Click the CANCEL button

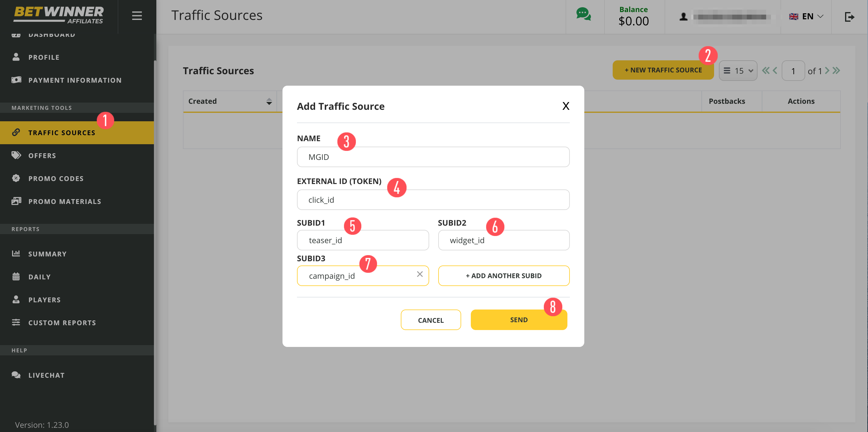point(431,320)
